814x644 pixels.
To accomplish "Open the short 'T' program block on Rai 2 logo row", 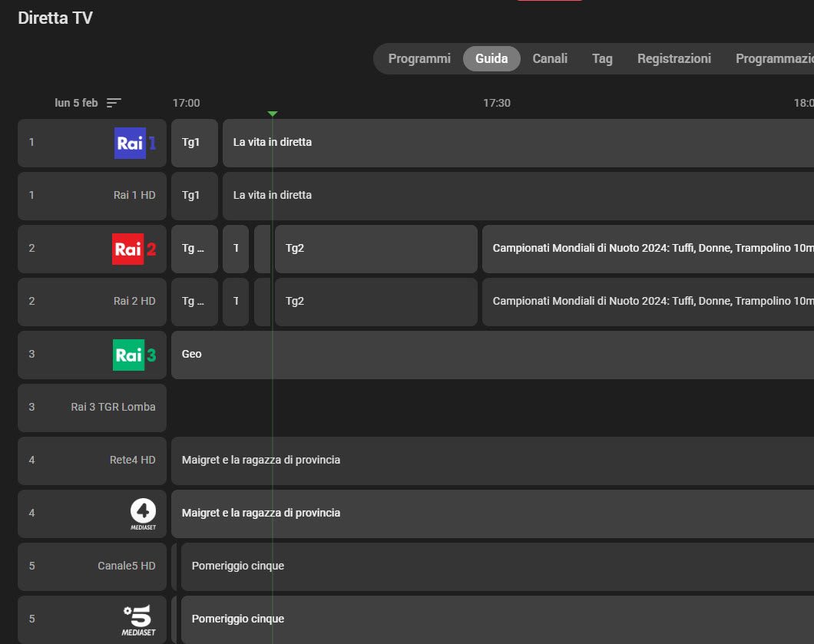I will [236, 249].
